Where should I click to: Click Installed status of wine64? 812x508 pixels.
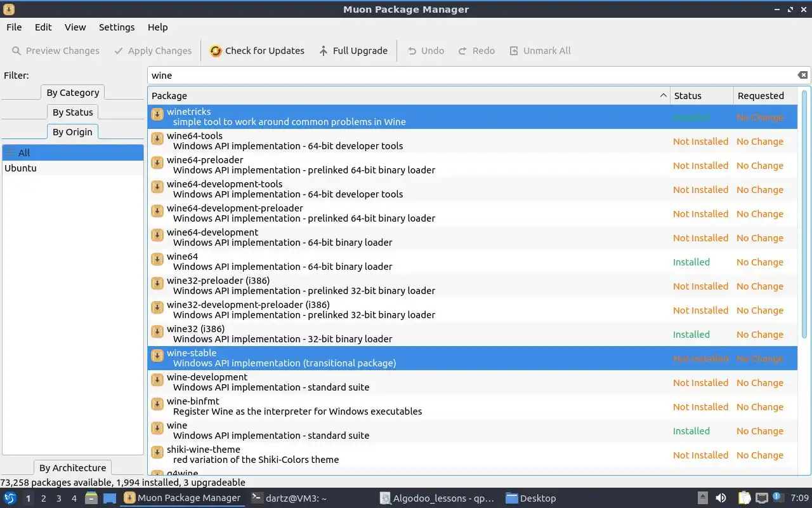coord(691,262)
